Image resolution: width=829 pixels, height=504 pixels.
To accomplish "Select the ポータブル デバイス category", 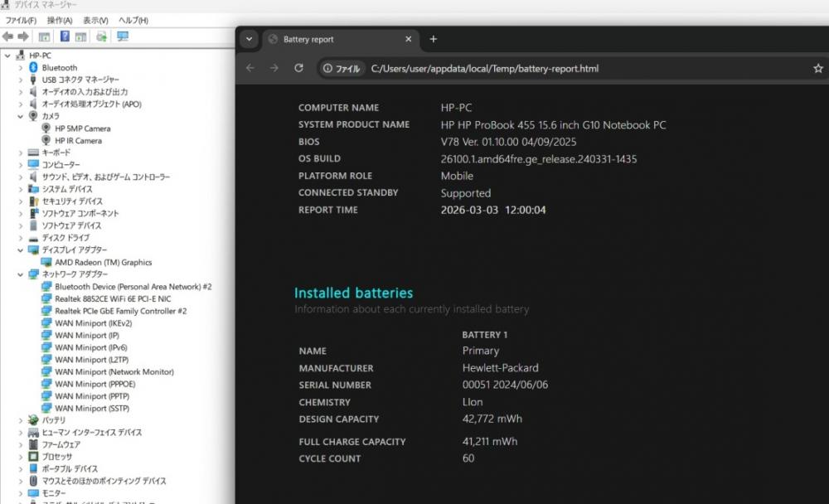I will [x=70, y=469].
